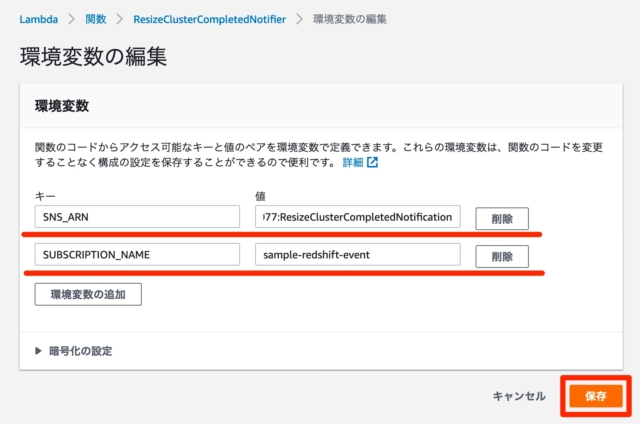Click the キャンセル button
Image resolution: width=640 pixels, height=424 pixels.
(519, 396)
